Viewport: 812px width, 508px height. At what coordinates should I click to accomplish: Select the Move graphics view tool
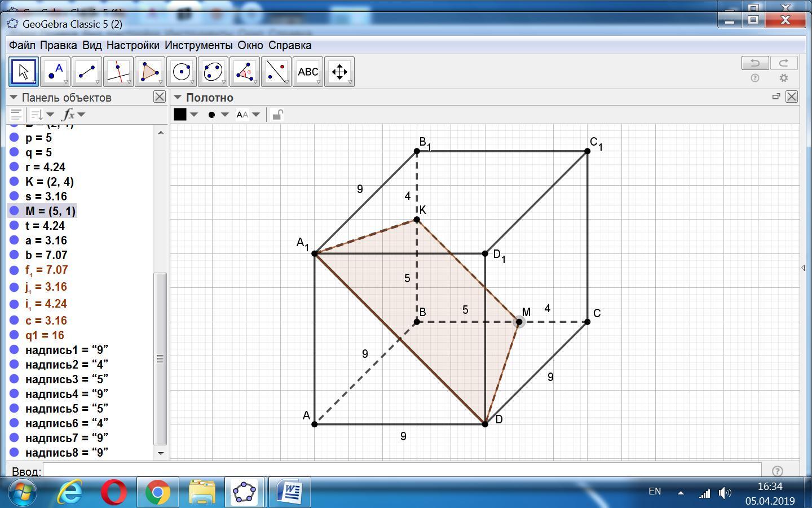339,72
